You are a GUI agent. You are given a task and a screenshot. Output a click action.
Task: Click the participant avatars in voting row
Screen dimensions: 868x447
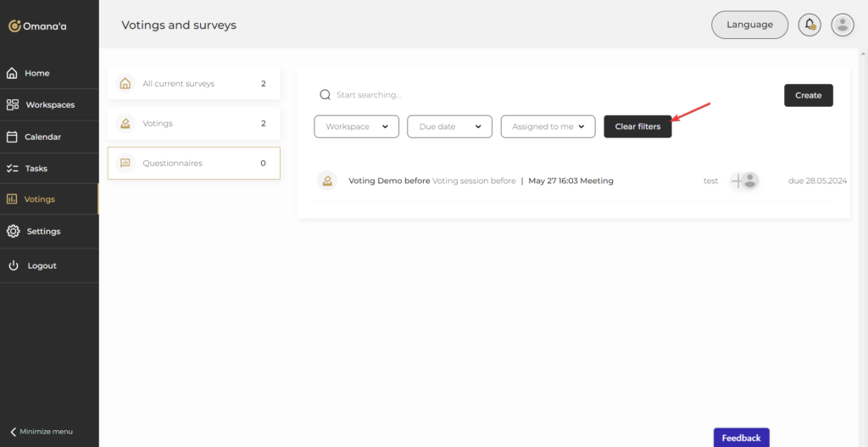click(745, 181)
